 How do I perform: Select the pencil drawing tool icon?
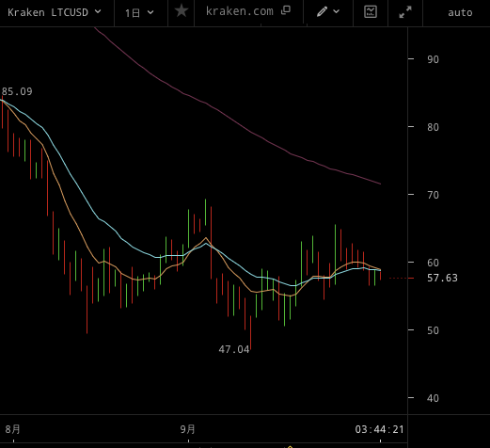(322, 11)
